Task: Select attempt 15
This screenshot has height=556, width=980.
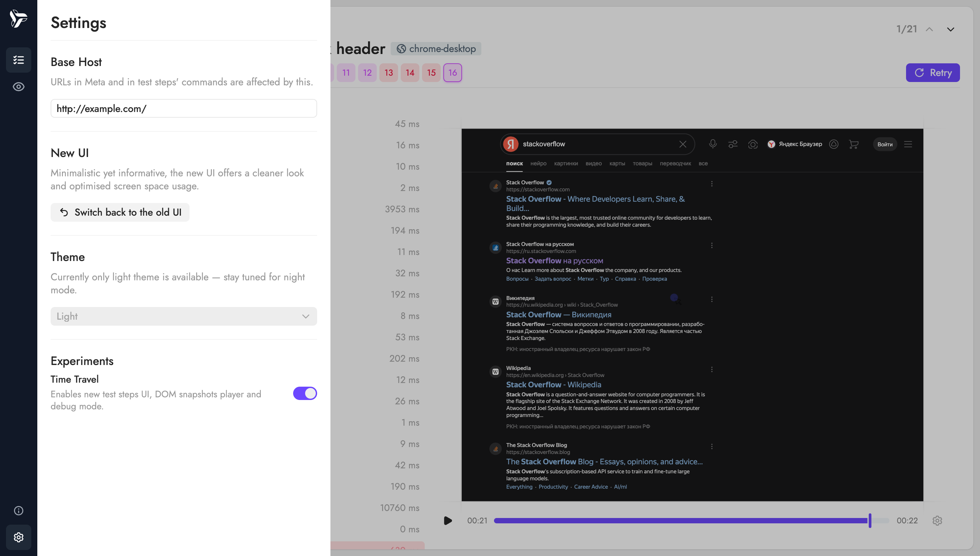Action: tap(431, 73)
